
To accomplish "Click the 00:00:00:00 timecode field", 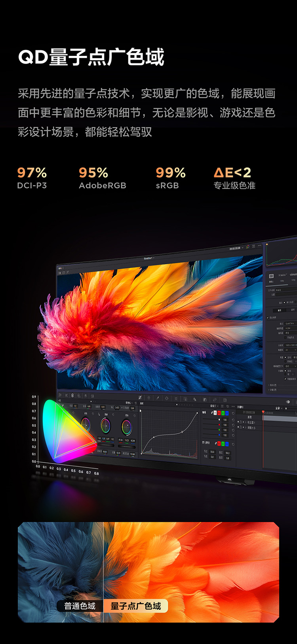I will (235, 248).
